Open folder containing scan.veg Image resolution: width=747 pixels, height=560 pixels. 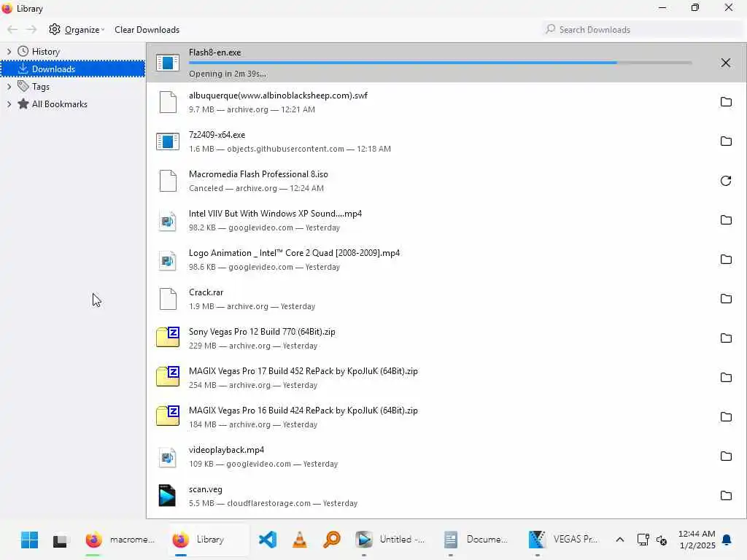[x=726, y=496]
